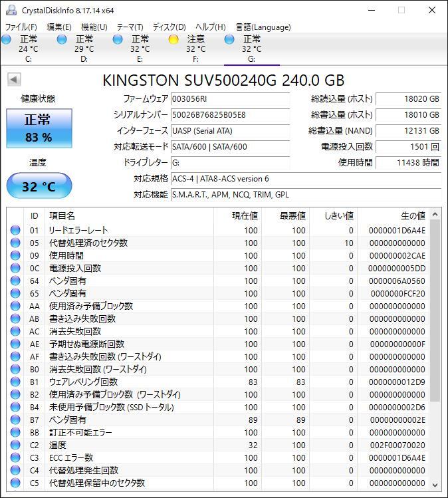Click status orb for C3 ECC エラー数 row

[15, 457]
